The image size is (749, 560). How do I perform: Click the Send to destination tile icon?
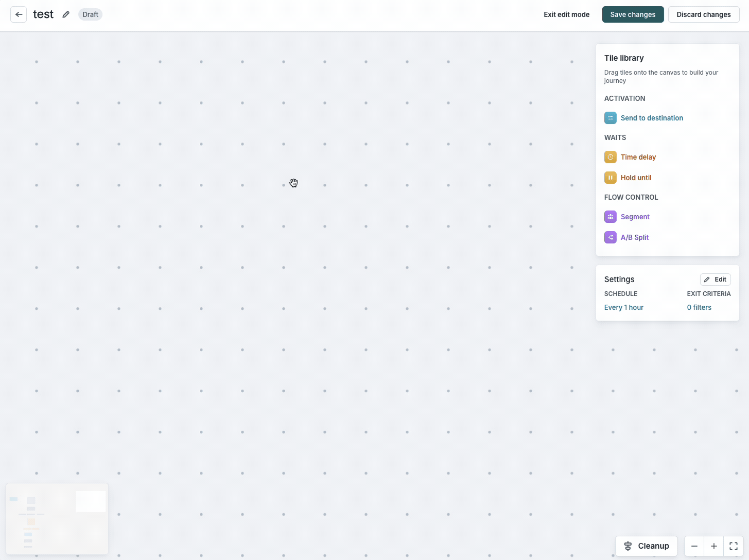tap(611, 118)
